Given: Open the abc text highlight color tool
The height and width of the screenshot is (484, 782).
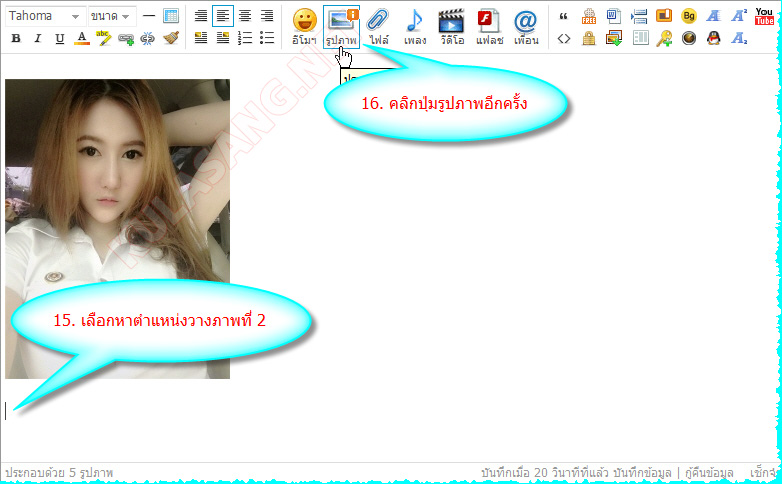Looking at the screenshot, I should click(103, 38).
